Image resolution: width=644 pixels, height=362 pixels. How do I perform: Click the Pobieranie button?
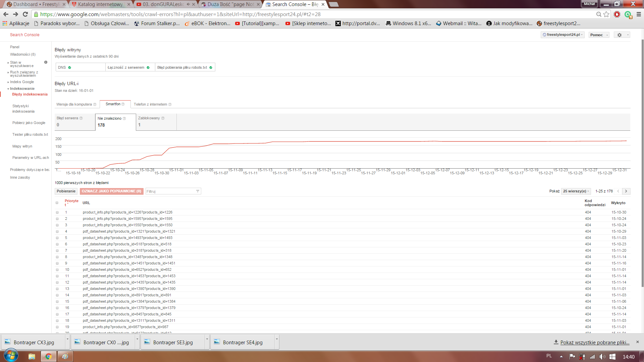pyautogui.click(x=66, y=191)
